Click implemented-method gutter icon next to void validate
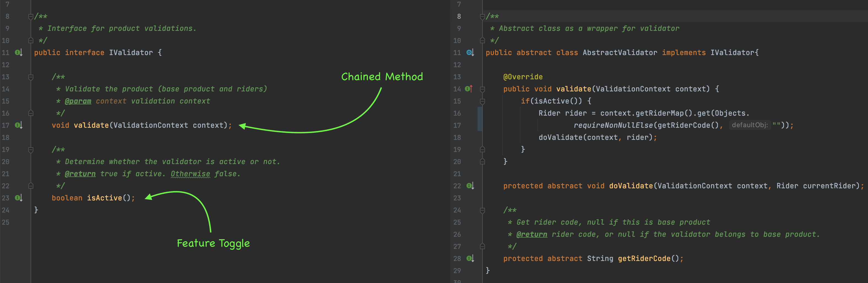Viewport: 868px width, 283px height. (18, 125)
